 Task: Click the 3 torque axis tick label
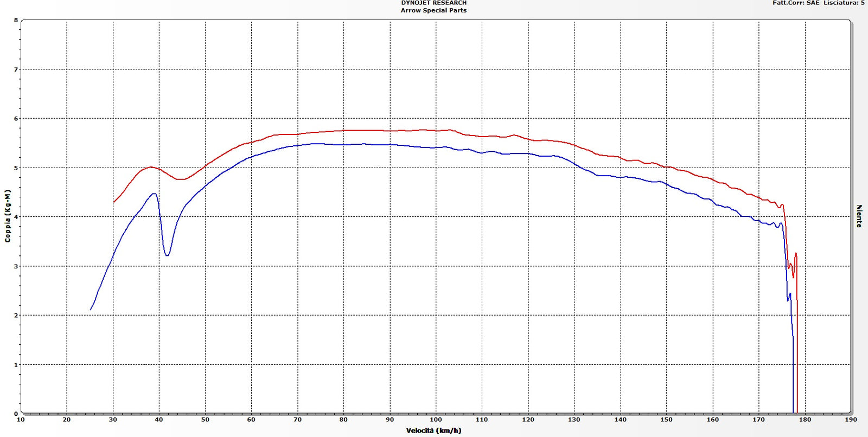[x=16, y=267]
